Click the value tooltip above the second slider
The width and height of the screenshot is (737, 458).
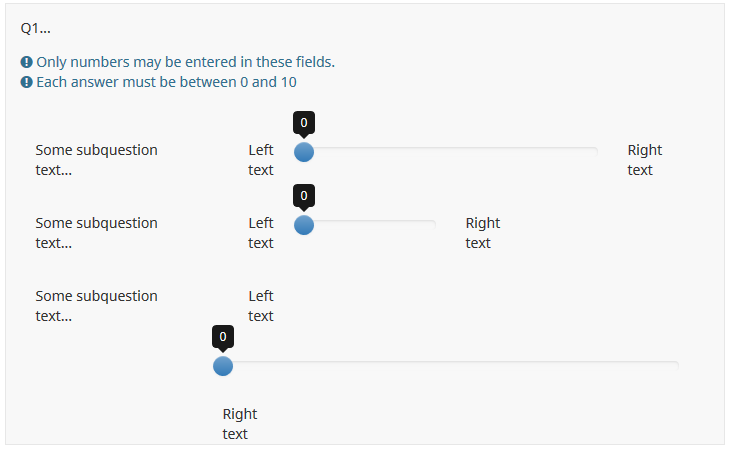tap(304, 195)
